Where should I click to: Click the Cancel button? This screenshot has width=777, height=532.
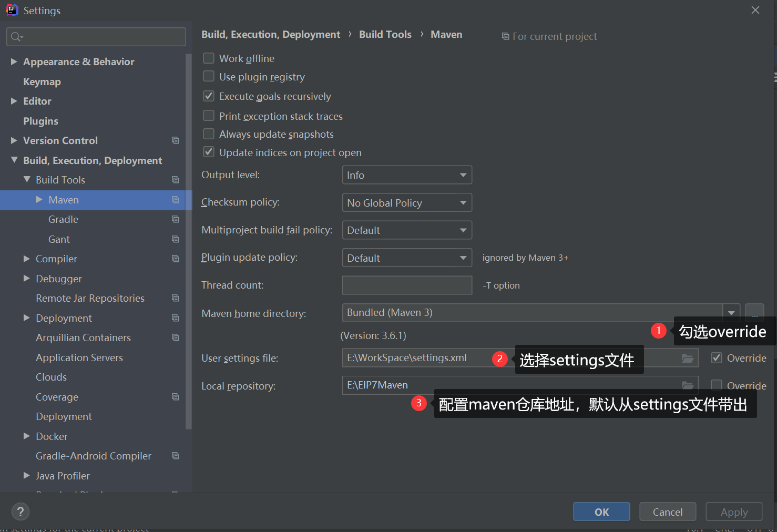pos(668,511)
